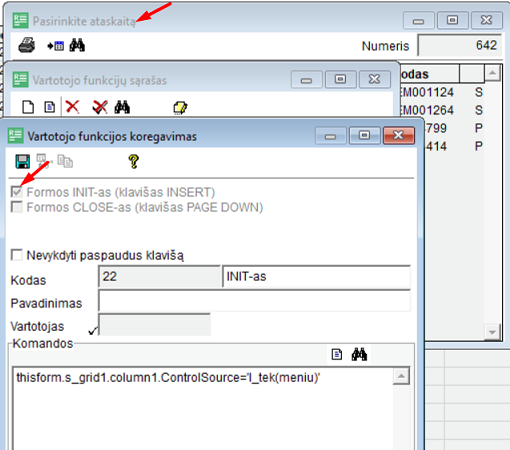The image size is (510, 450).
Task: Click the blank new document icon
Action: tap(28, 107)
